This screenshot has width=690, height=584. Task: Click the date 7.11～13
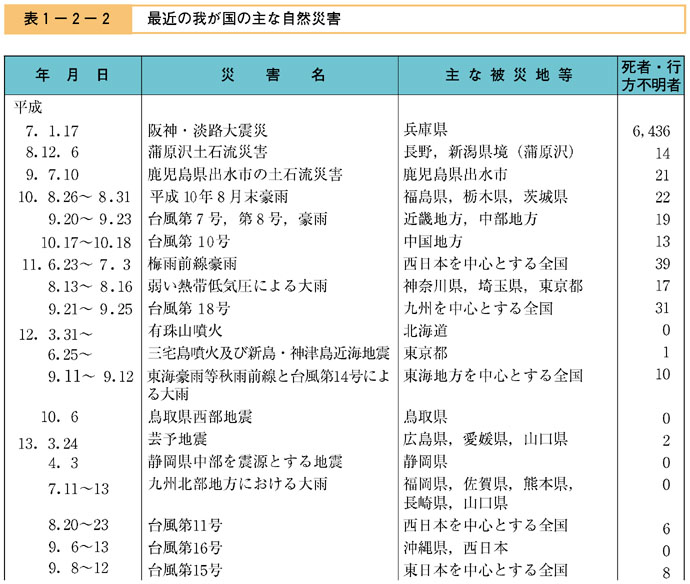(78, 489)
